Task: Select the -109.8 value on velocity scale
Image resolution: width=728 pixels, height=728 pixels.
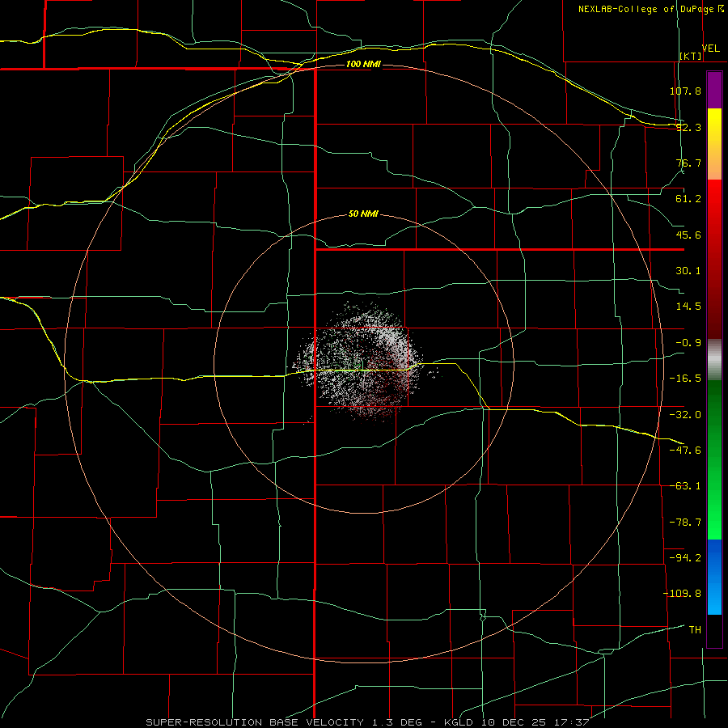Action: (682, 594)
